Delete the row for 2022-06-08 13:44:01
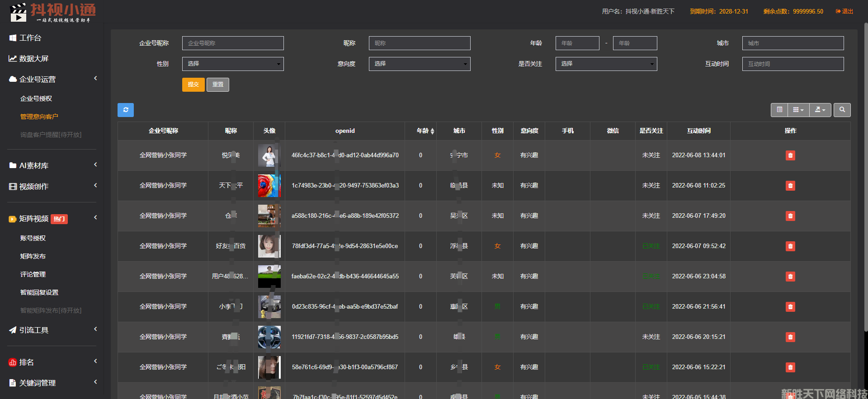868x399 pixels. coord(790,155)
